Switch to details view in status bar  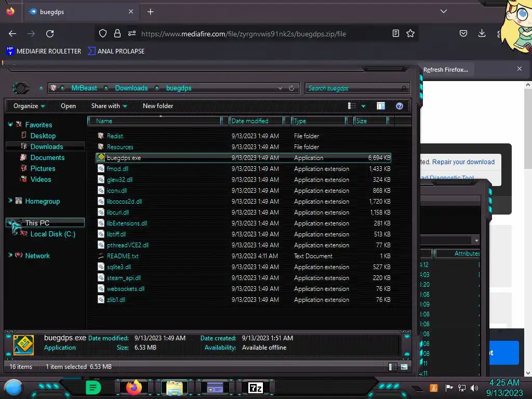coord(393,367)
